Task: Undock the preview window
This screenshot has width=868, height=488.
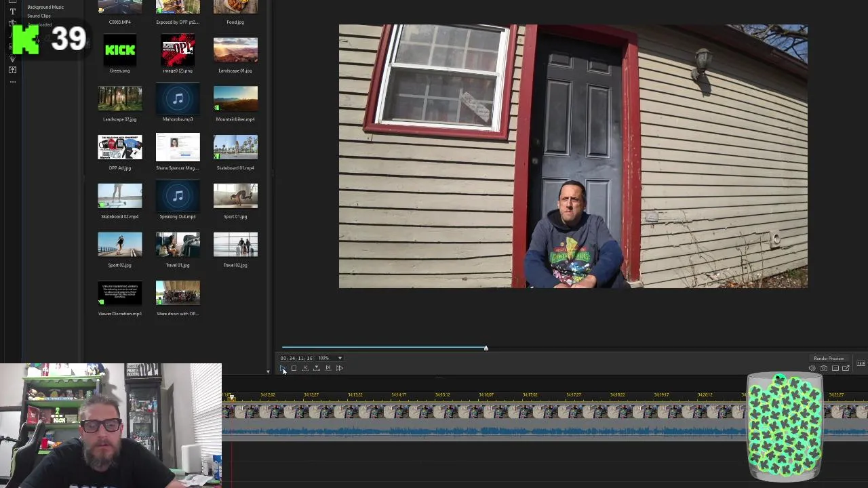Action: [846, 368]
